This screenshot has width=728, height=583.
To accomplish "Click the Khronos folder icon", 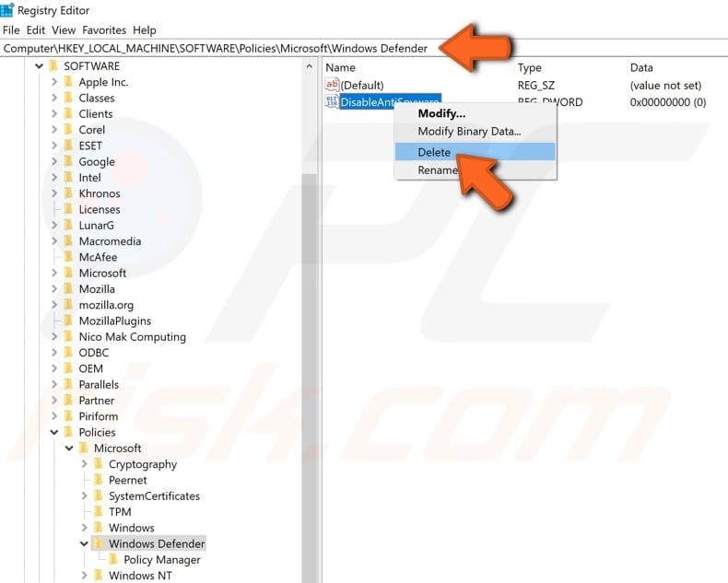I will (x=68, y=193).
